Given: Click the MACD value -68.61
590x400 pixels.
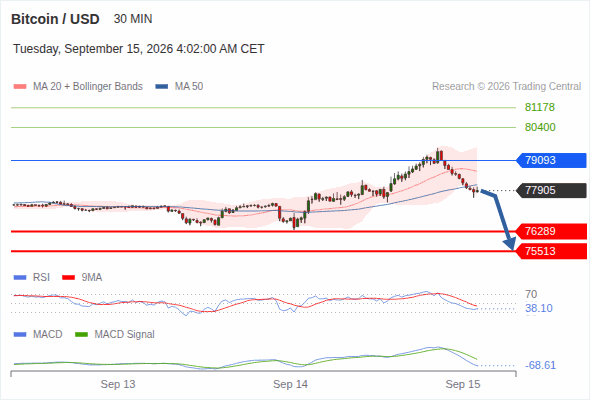Looking at the screenshot, I should tap(540, 365).
